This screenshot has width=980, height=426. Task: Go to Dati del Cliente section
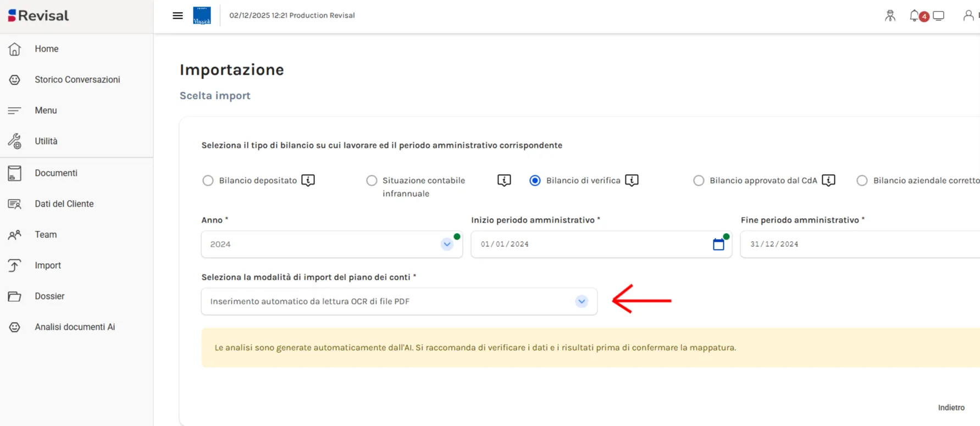(x=64, y=204)
